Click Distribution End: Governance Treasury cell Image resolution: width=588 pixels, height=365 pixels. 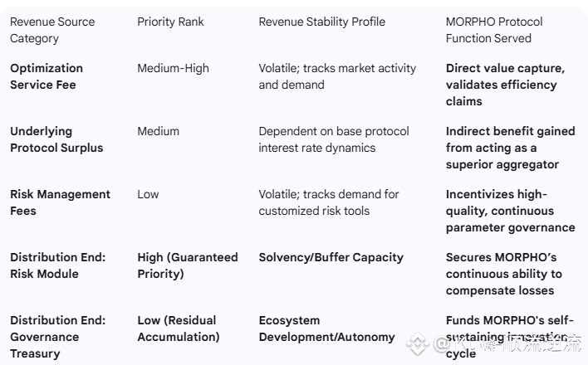click(x=57, y=337)
